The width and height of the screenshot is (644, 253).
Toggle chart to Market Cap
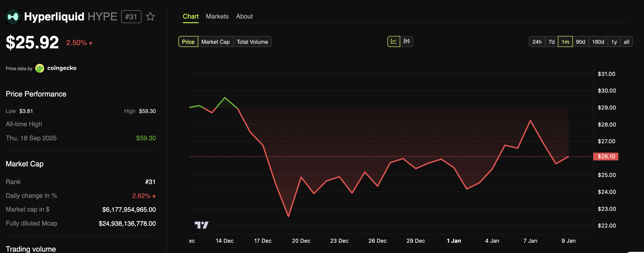215,42
